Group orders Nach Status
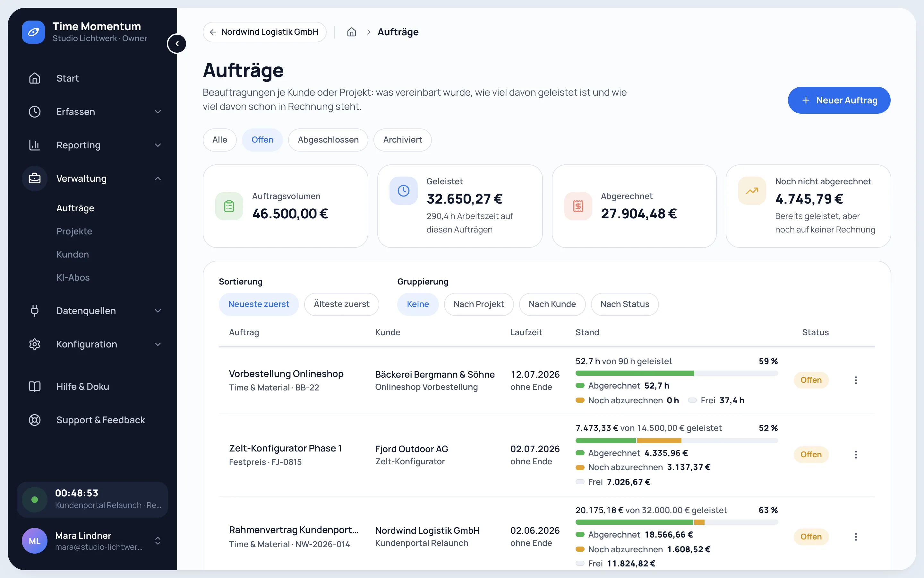Image resolution: width=924 pixels, height=578 pixels. [625, 304]
